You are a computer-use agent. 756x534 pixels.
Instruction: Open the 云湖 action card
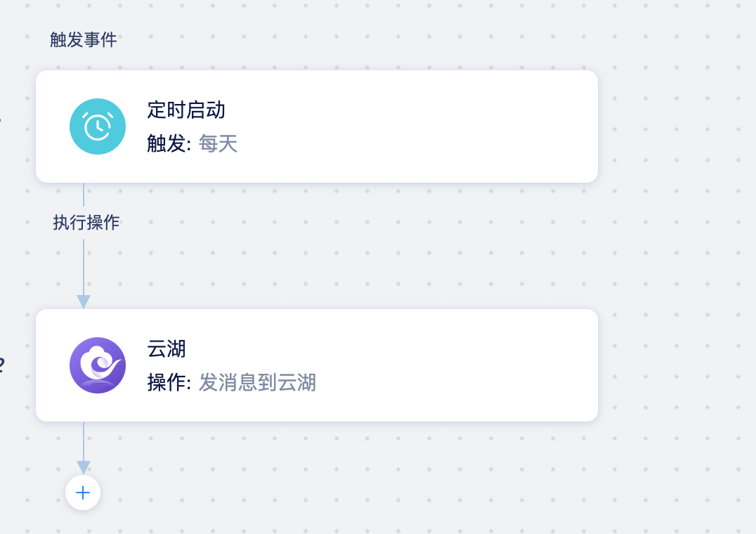(x=317, y=365)
